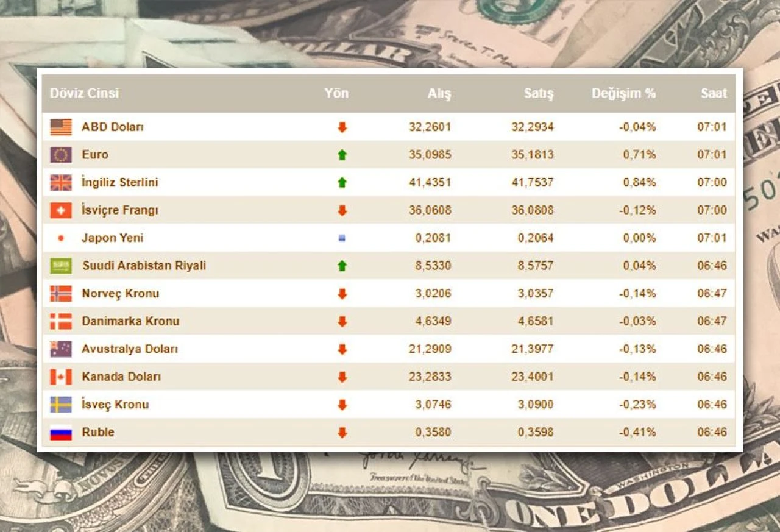Click the red down arrow for ABD Doları
The height and width of the screenshot is (532, 780).
click(342, 127)
